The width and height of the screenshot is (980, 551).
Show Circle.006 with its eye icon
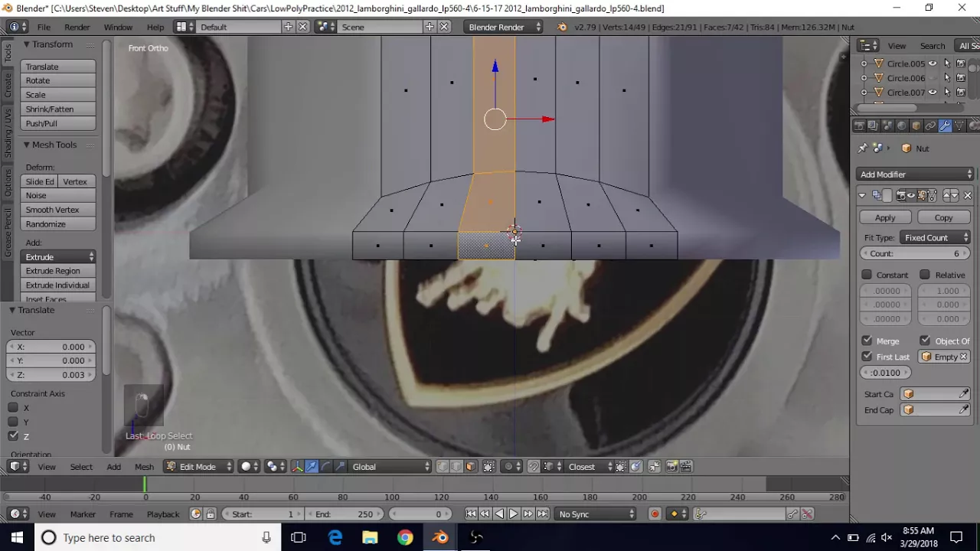click(x=933, y=78)
